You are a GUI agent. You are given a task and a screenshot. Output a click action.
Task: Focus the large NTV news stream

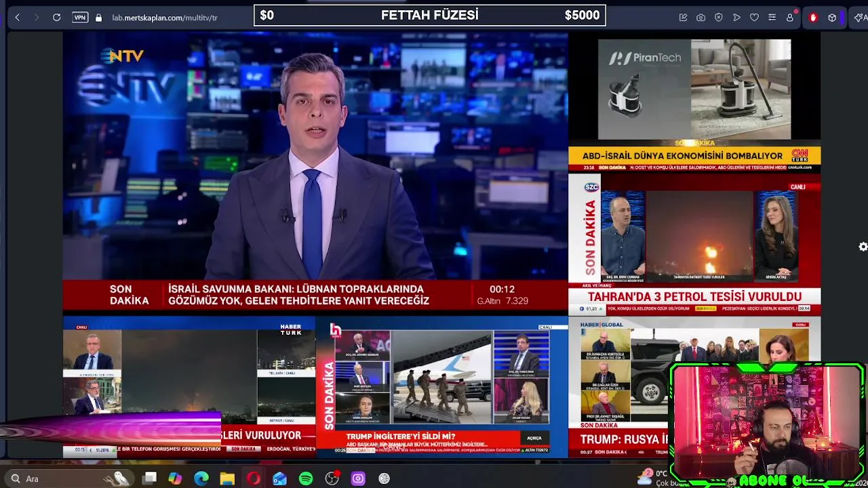(x=315, y=173)
